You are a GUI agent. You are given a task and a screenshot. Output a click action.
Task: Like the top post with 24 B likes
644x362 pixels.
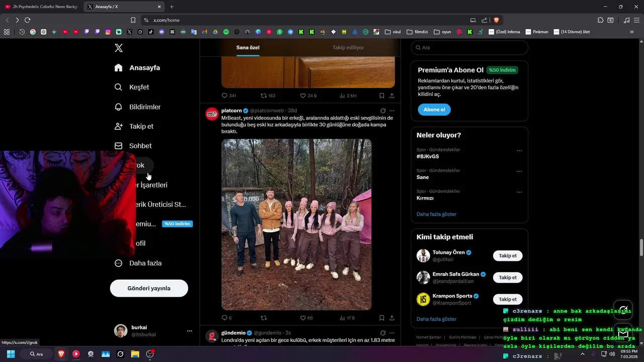pos(308,96)
